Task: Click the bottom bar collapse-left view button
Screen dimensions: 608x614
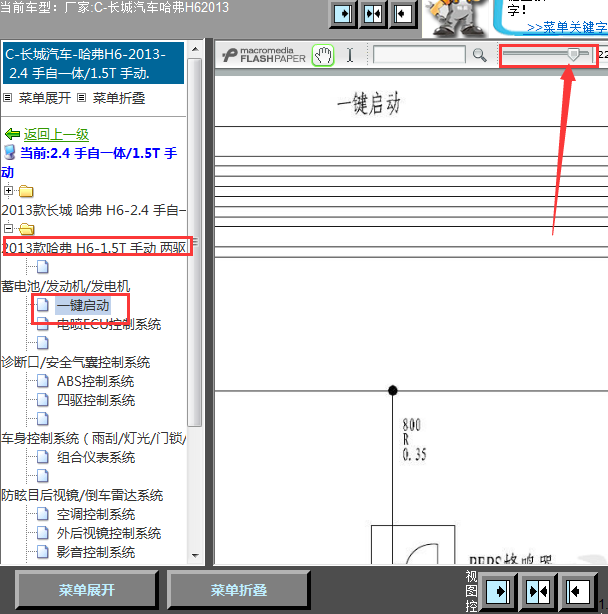Action: pos(578,591)
